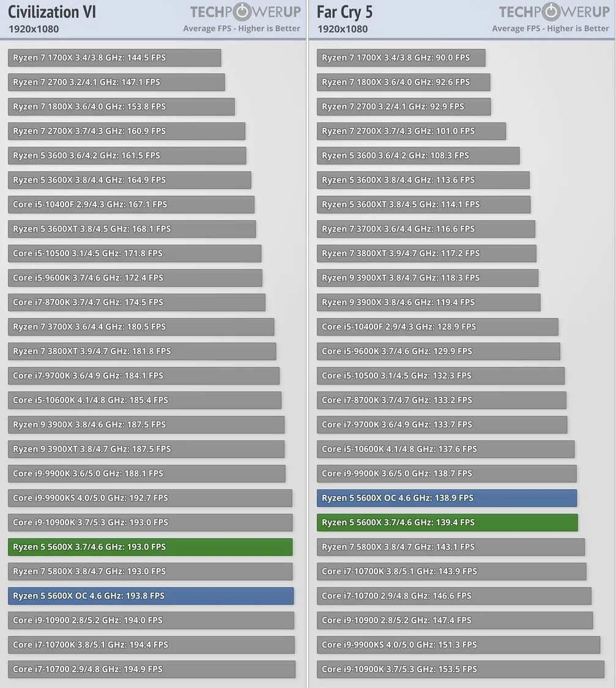616x688 pixels.
Task: Click Ryzen 9 3900XT 118.3 FPS bar
Action: tap(428, 278)
